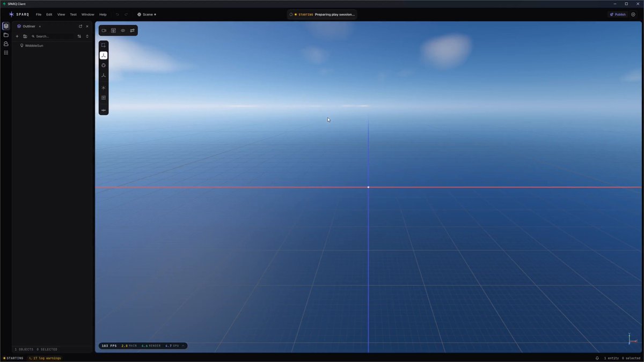644x362 pixels.
Task: Open the Window menu
Action: pos(88,14)
